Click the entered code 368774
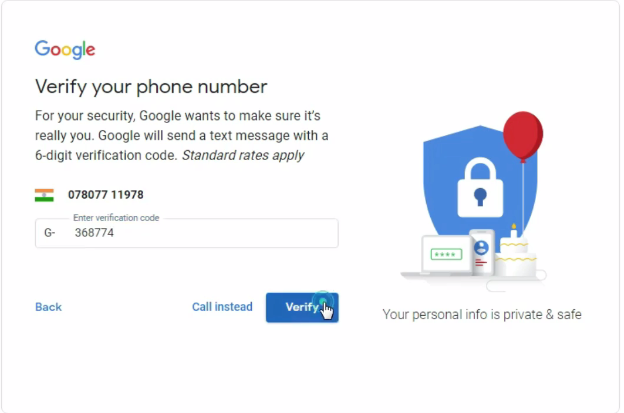 point(94,233)
